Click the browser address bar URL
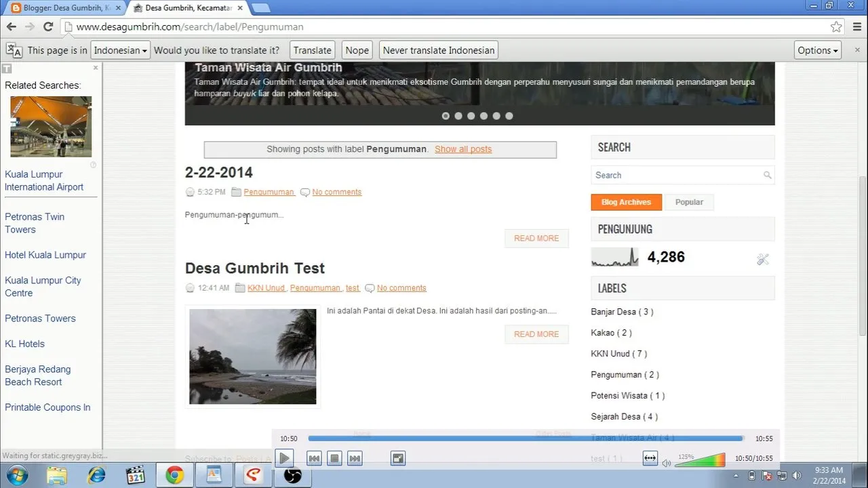 (190, 27)
